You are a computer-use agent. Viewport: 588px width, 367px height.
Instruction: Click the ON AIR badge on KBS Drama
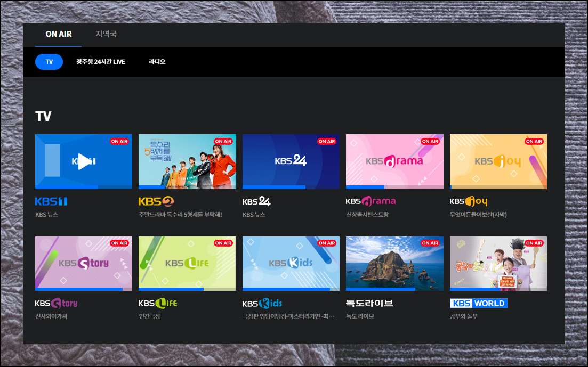pyautogui.click(x=430, y=141)
